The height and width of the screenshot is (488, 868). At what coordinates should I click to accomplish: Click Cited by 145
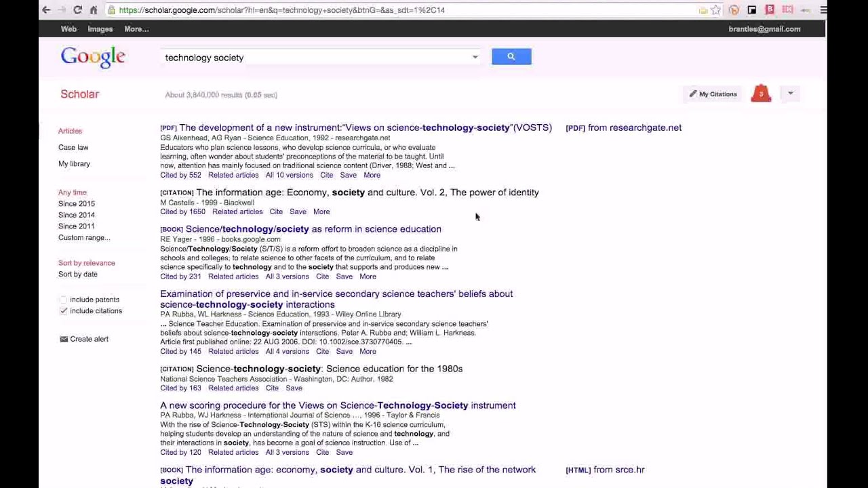coord(180,351)
